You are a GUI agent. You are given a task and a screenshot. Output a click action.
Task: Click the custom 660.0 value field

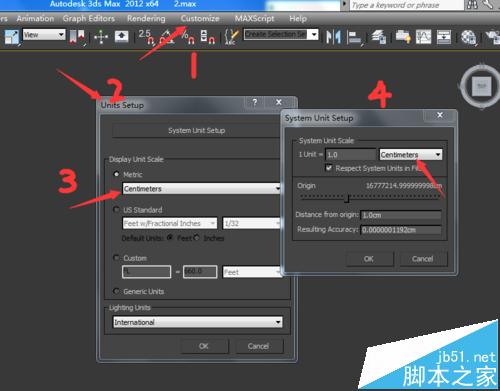pyautogui.click(x=200, y=272)
